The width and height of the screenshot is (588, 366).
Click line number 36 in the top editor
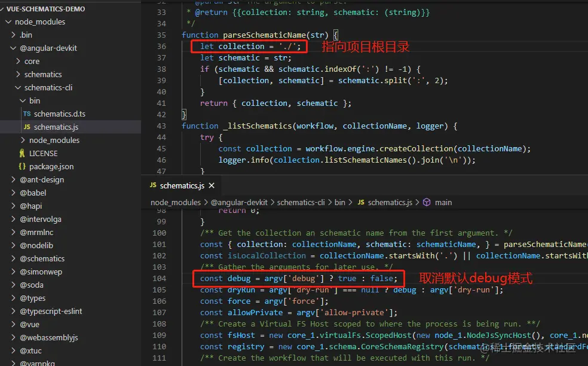161,47
